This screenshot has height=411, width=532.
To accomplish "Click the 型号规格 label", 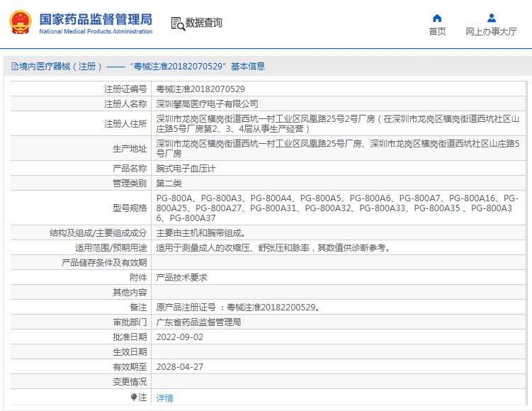I will 130,208.
